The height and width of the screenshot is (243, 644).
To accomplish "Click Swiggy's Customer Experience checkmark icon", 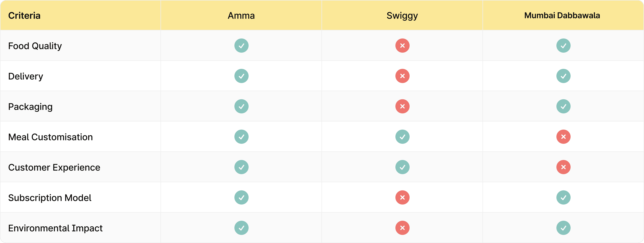I will tap(402, 167).
